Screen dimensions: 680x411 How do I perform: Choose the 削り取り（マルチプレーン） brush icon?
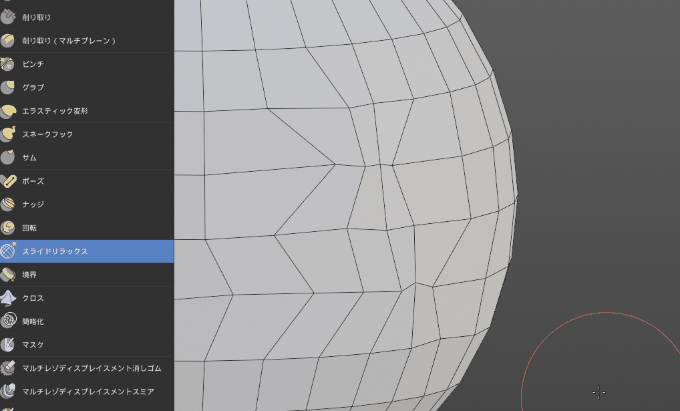[x=8, y=40]
